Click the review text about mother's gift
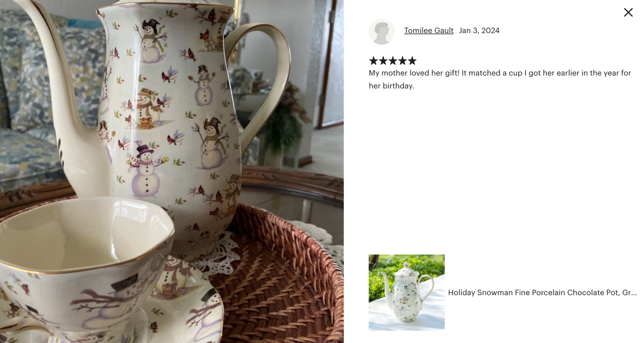Viewport: 644px width, 343px height. point(500,79)
